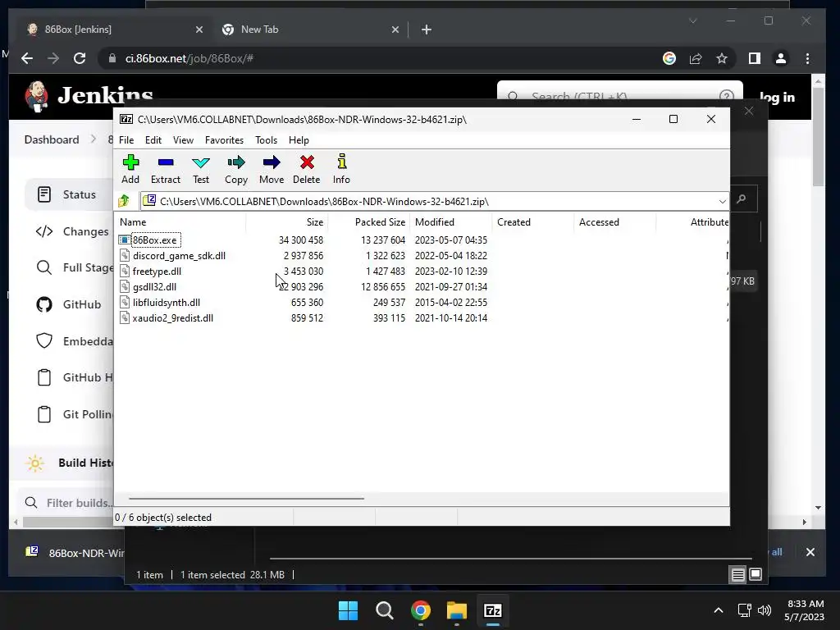Click the Add button in 7-Zip toolbar
This screenshot has width=840, height=630.
[x=130, y=169]
